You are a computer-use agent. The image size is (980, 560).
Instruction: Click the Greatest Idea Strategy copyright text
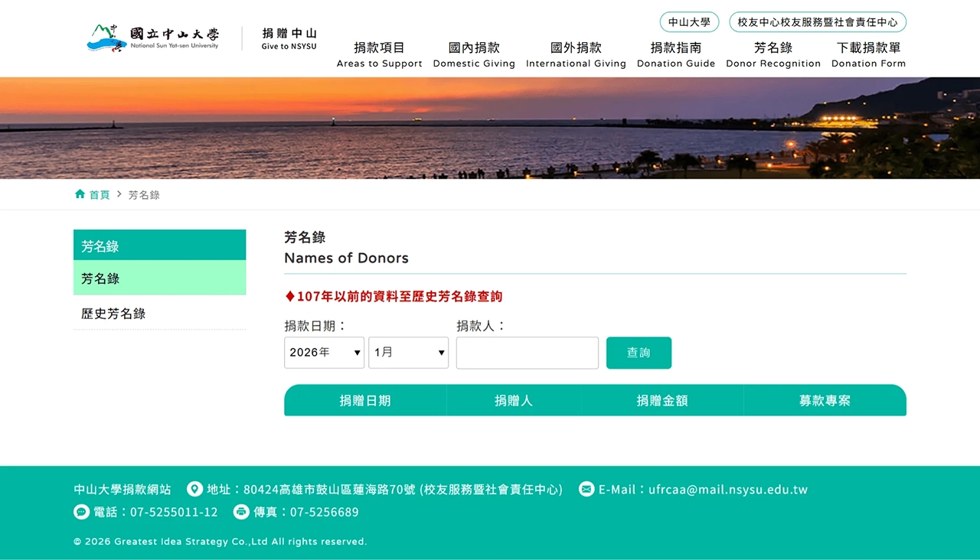(220, 542)
